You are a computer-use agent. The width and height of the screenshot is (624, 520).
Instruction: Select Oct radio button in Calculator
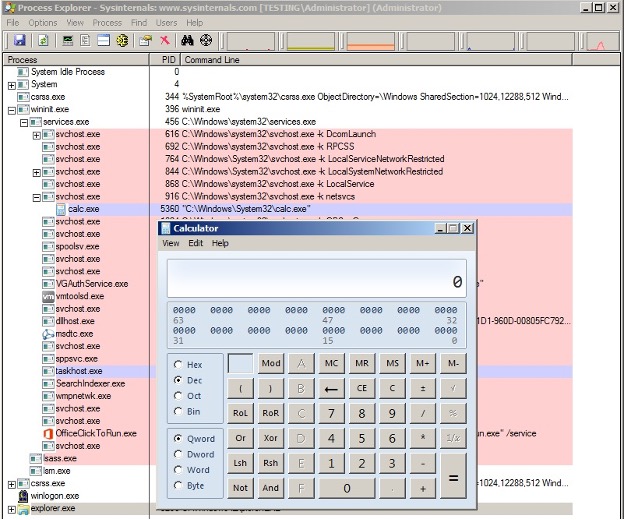(x=178, y=395)
